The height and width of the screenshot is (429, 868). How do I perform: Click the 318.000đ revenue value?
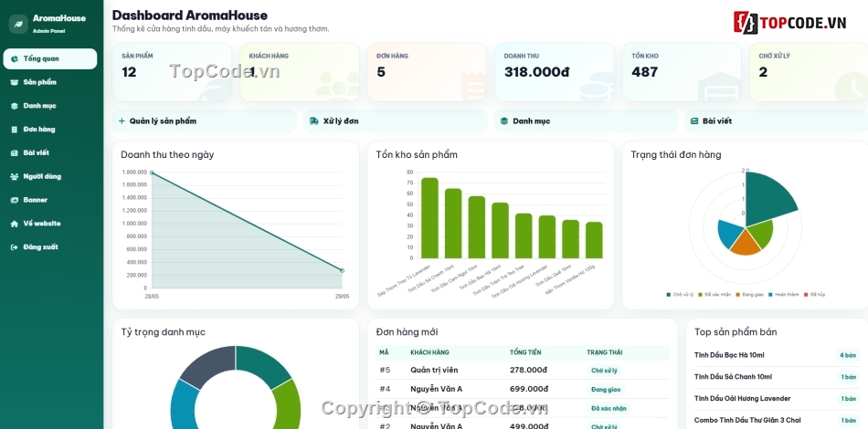tap(536, 72)
